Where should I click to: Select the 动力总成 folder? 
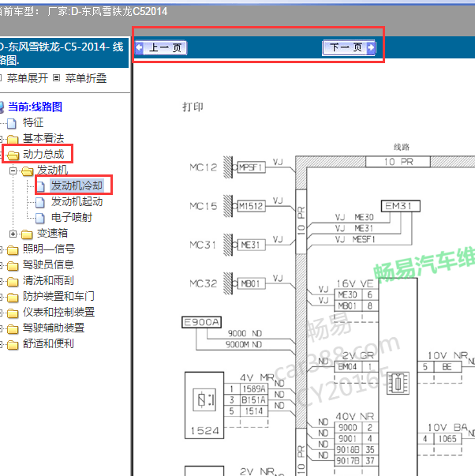pyautogui.click(x=43, y=154)
